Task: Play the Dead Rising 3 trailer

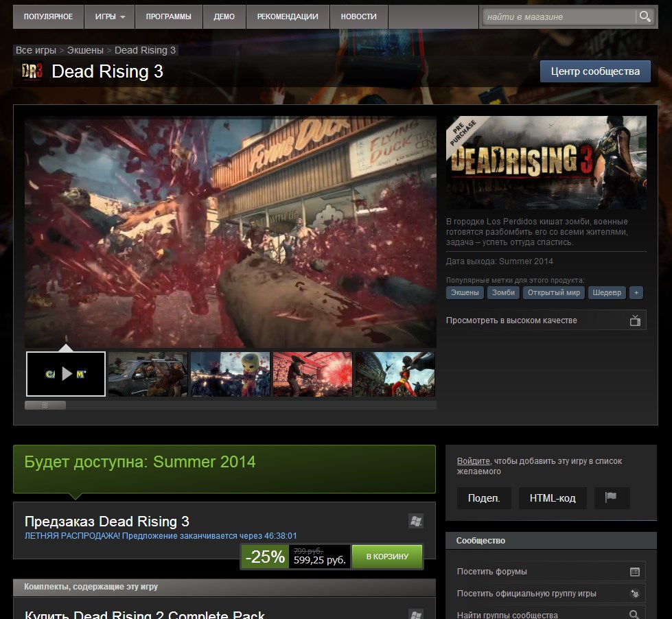Action: pos(66,374)
